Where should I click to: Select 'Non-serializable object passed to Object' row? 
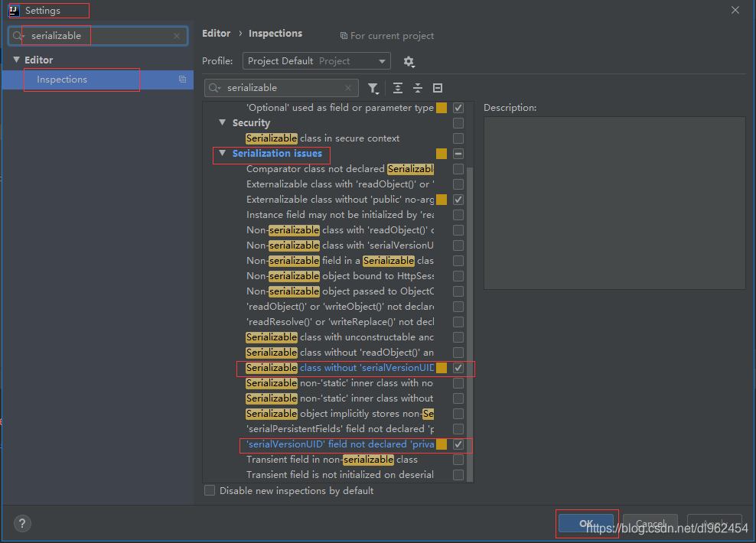tap(340, 291)
